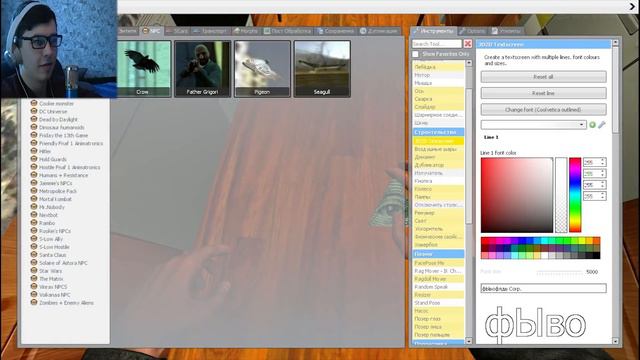Click the Mortal Kombat category icon
Image resolution: width=640 pixels, height=360 pixels.
(34, 199)
